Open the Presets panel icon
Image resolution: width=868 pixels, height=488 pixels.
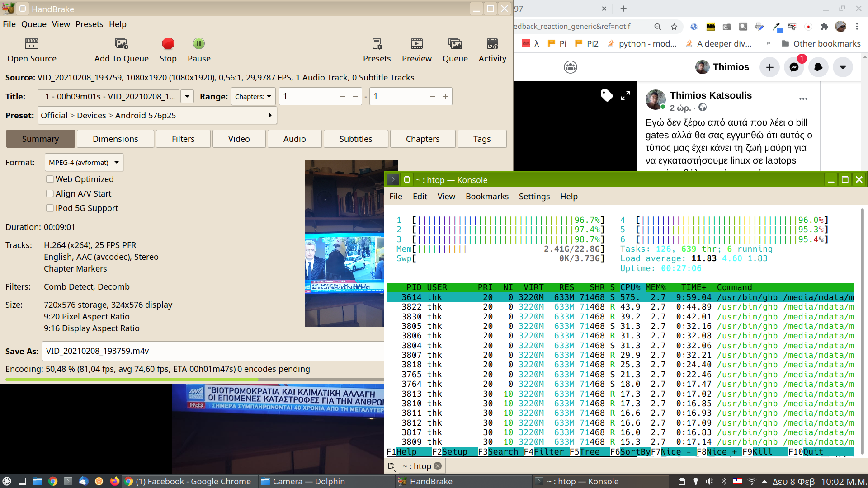[377, 44]
